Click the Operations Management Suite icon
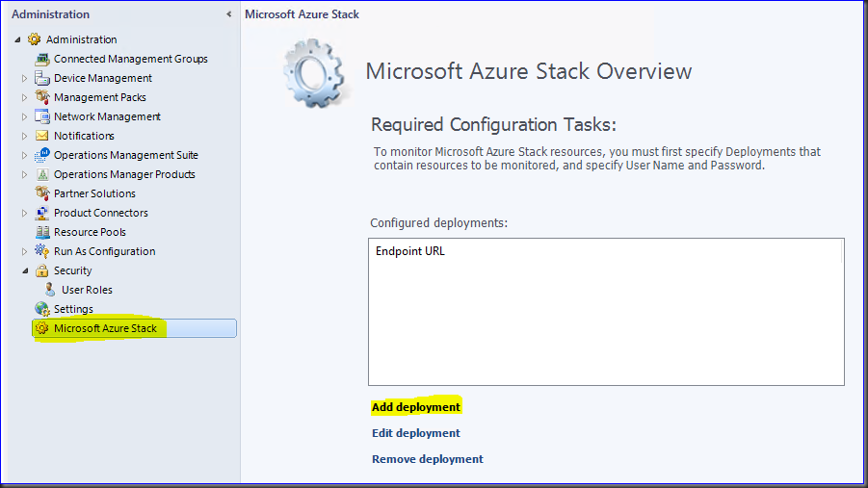The width and height of the screenshot is (868, 488). pos(42,155)
